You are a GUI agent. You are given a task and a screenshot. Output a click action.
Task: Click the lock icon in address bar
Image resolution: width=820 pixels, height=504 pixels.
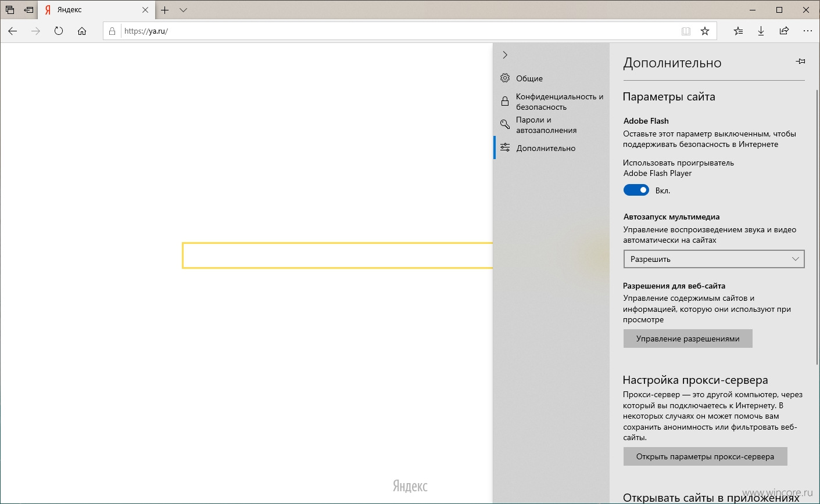(x=113, y=31)
